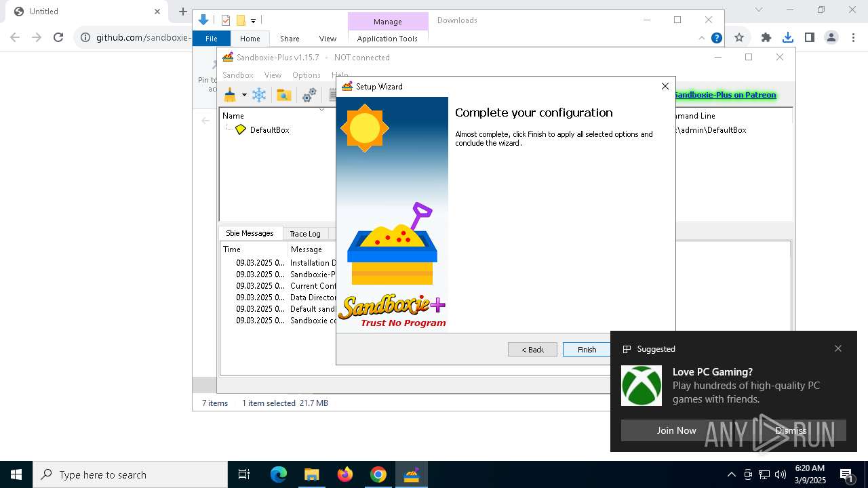The image size is (868, 488).
Task: Click the Cleanup broom icon in Sandboxie toolbar
Action: click(230, 95)
